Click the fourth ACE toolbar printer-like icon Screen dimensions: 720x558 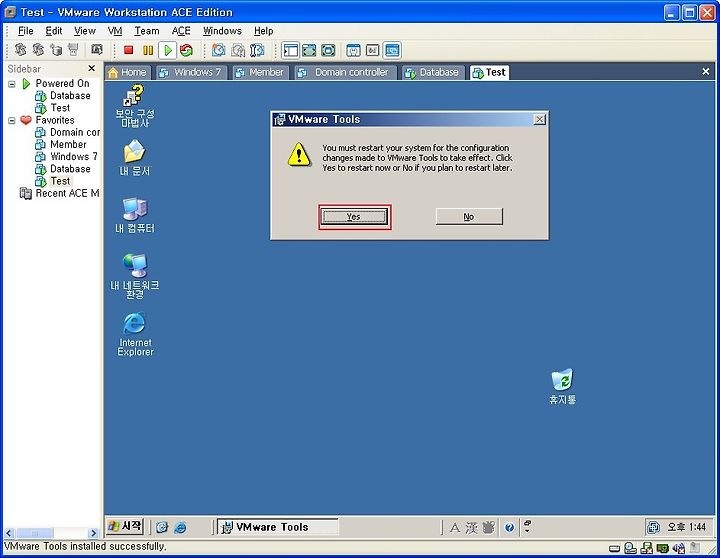(73, 49)
